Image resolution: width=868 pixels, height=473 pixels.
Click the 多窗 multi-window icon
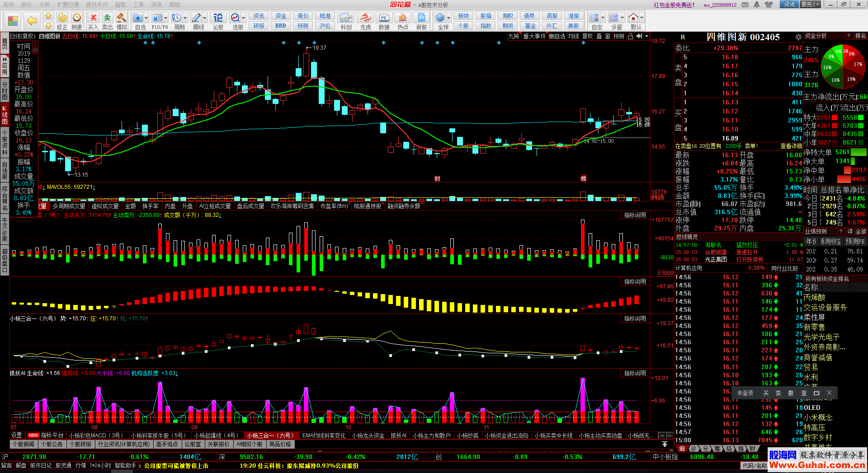(x=614, y=21)
